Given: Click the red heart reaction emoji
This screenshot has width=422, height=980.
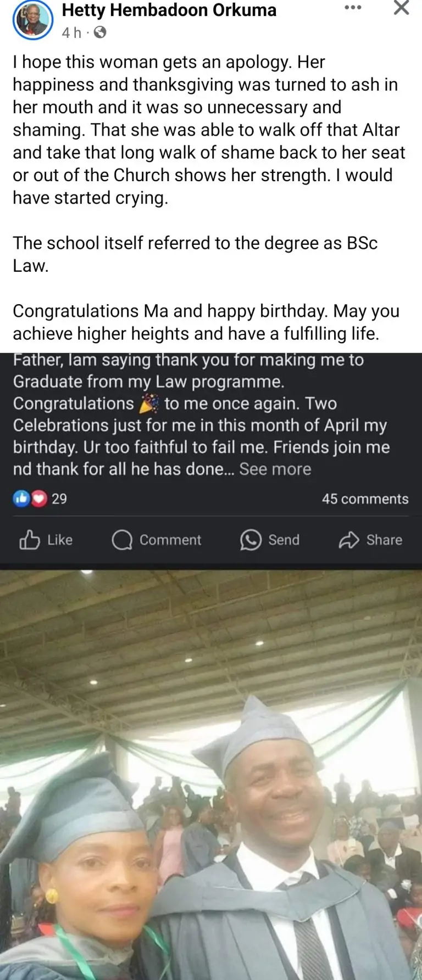Looking at the screenshot, I should coord(38,499).
